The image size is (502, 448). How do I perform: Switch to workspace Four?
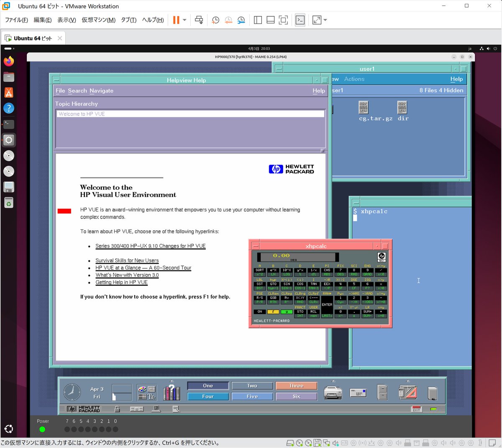click(x=208, y=396)
